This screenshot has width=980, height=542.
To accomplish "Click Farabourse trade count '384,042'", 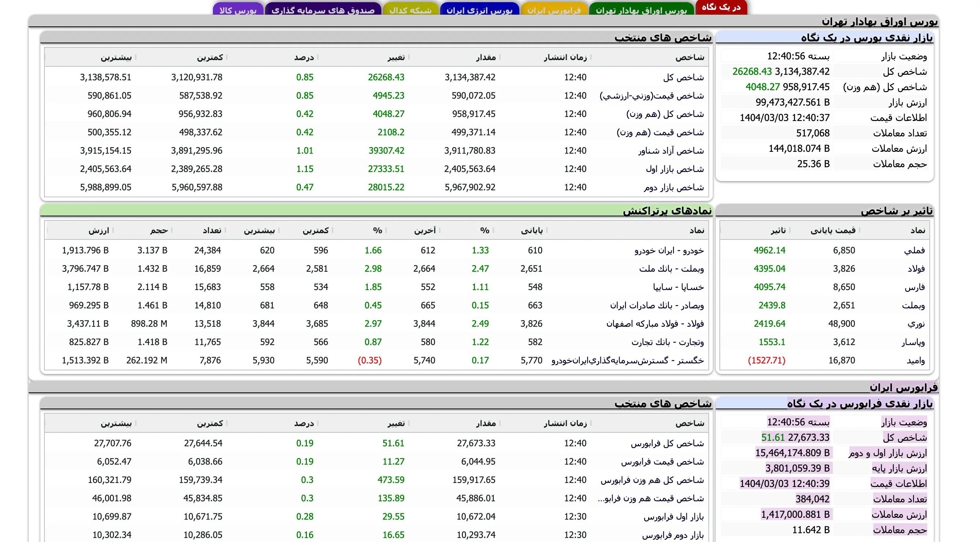I will coord(812,499).
